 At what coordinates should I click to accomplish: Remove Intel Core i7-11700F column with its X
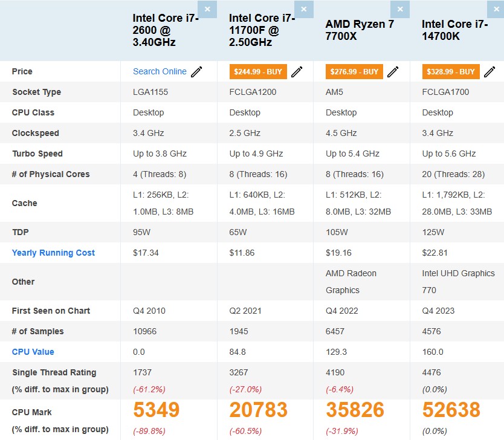(x=304, y=9)
